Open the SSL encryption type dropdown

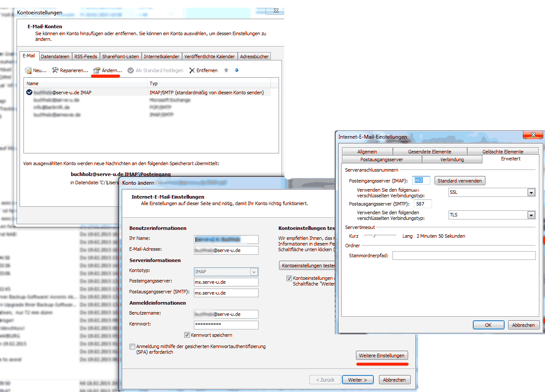(531, 193)
